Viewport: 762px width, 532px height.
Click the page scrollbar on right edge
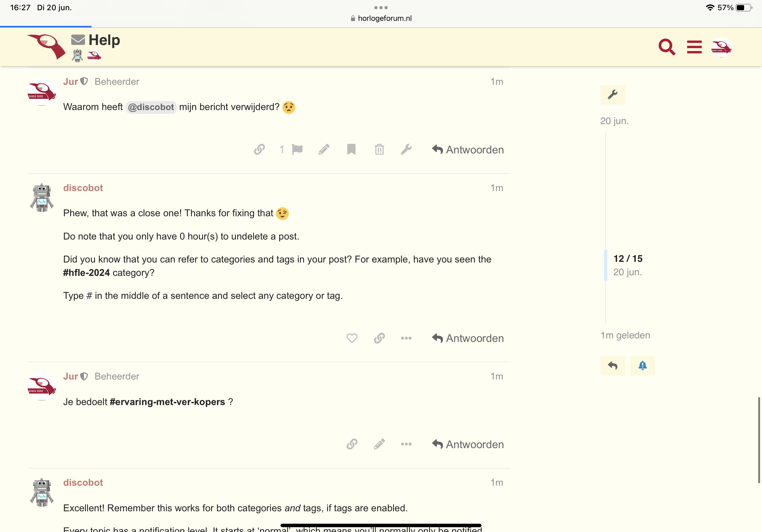coord(759,440)
